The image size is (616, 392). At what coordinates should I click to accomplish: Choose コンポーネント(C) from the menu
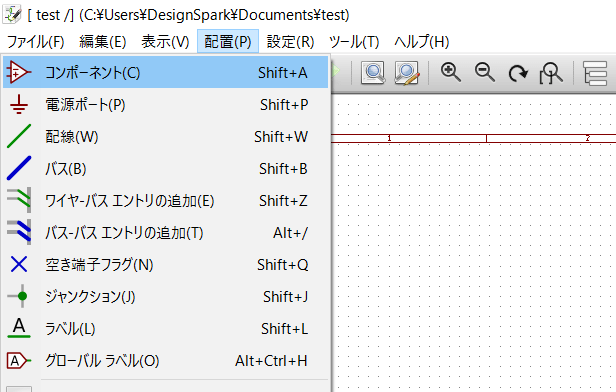pos(165,72)
